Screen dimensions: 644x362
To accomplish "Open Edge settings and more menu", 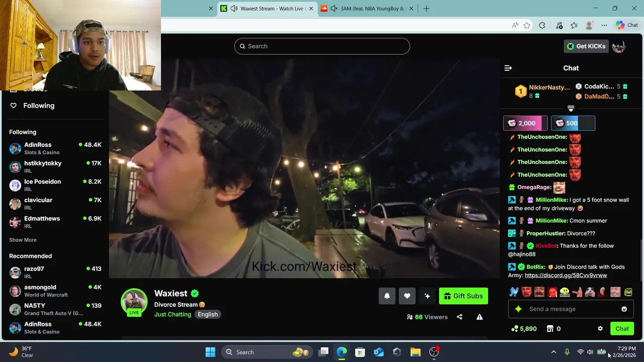I will 604,25.
